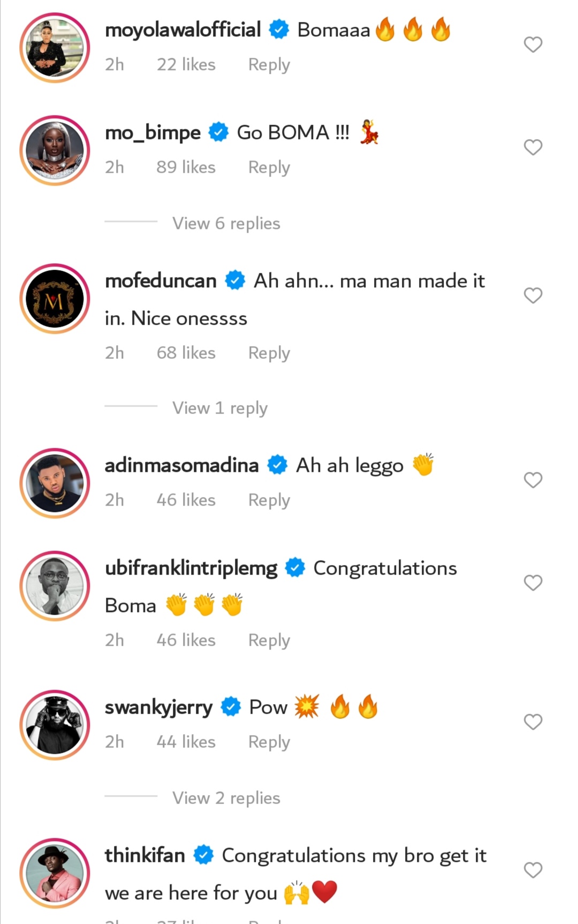Heart adinmasomadina's Ah ah leggo comment
This screenshot has height=924, width=578.
(533, 480)
